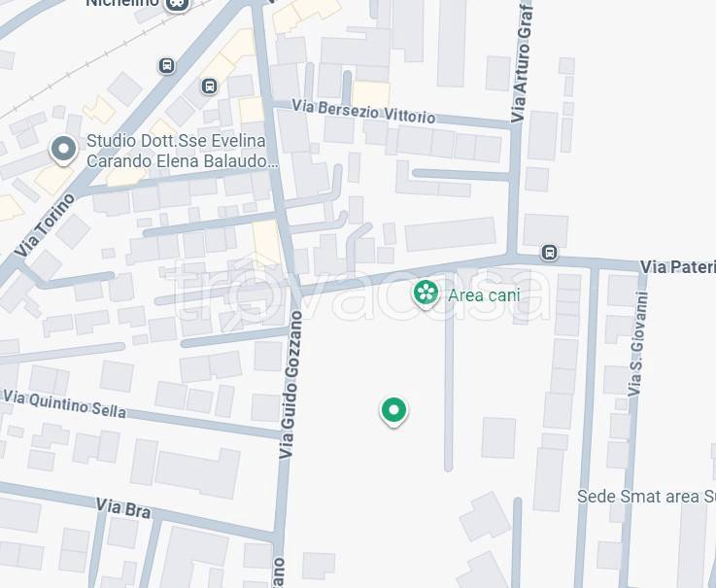Click upper bus stop icon near Via Torino
This screenshot has height=588, width=716.
coord(167,65)
